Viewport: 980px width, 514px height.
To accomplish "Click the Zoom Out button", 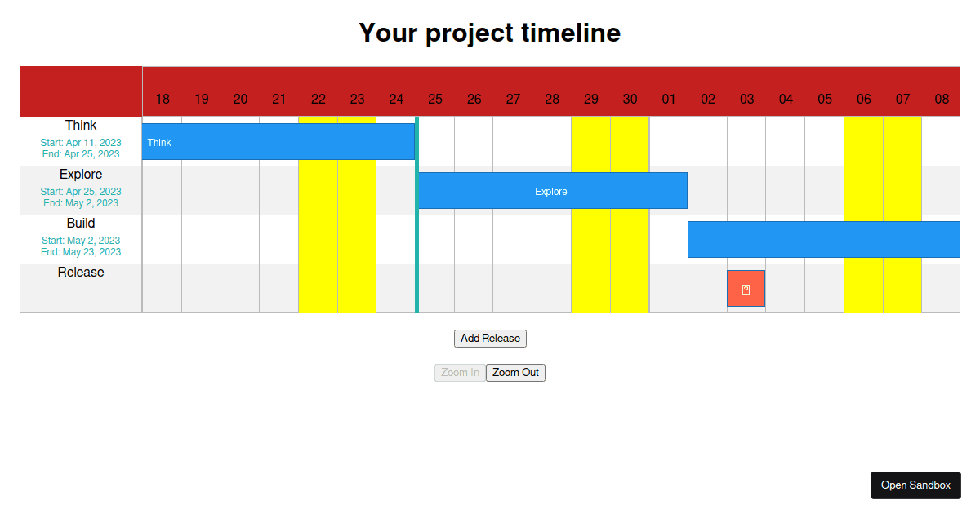I will (x=515, y=372).
